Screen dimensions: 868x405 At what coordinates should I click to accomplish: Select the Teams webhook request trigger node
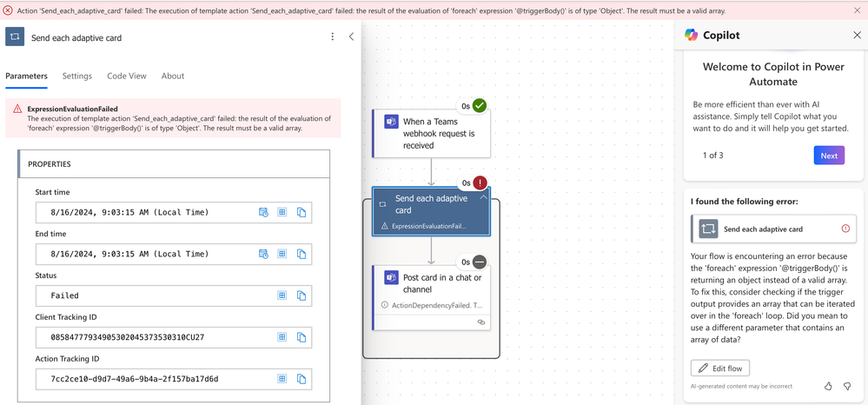click(431, 133)
